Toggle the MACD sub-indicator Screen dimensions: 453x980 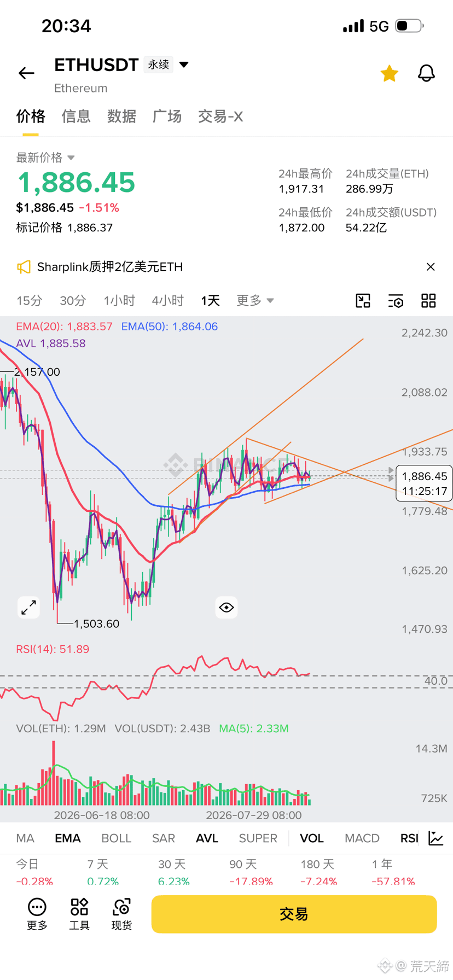(x=362, y=838)
